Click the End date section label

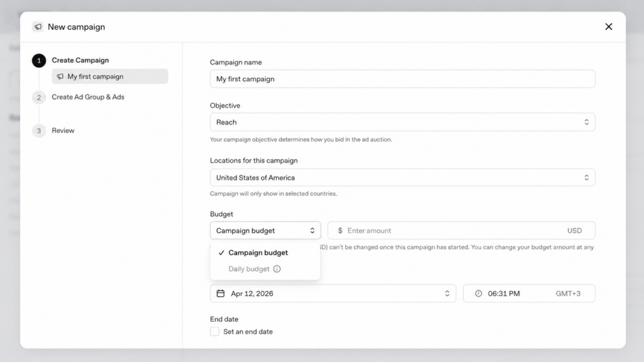tap(224, 319)
